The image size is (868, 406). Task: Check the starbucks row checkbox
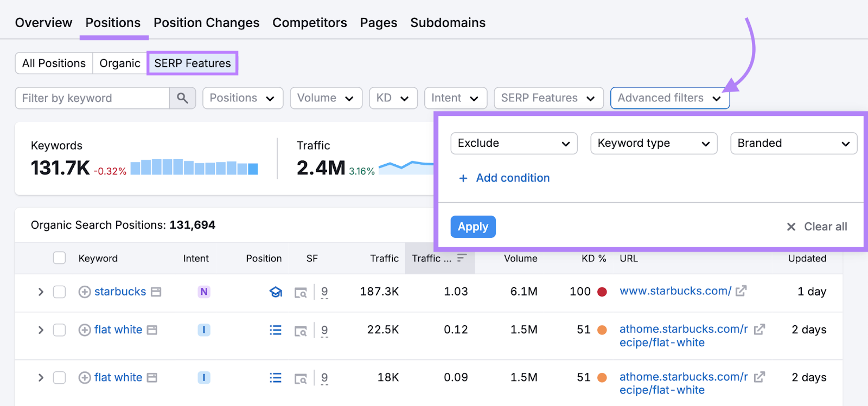click(x=59, y=292)
